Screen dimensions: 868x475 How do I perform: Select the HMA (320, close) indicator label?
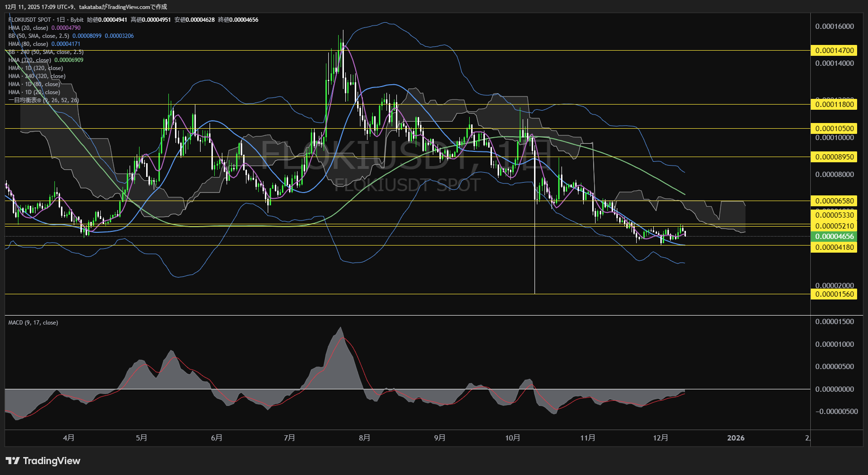point(30,60)
